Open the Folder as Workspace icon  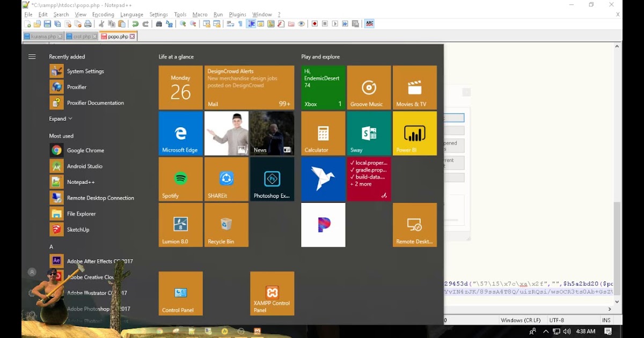coord(291,24)
